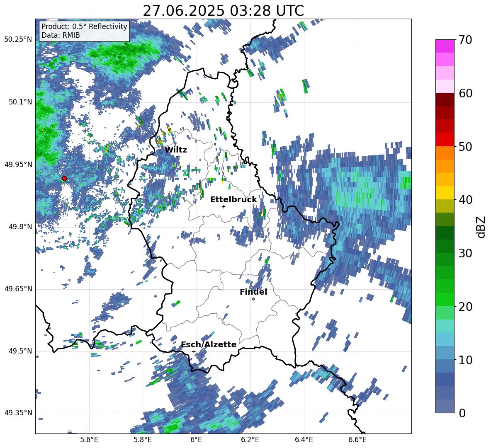
Task: Click the 49.65°N latitude label
Action: pos(18,289)
